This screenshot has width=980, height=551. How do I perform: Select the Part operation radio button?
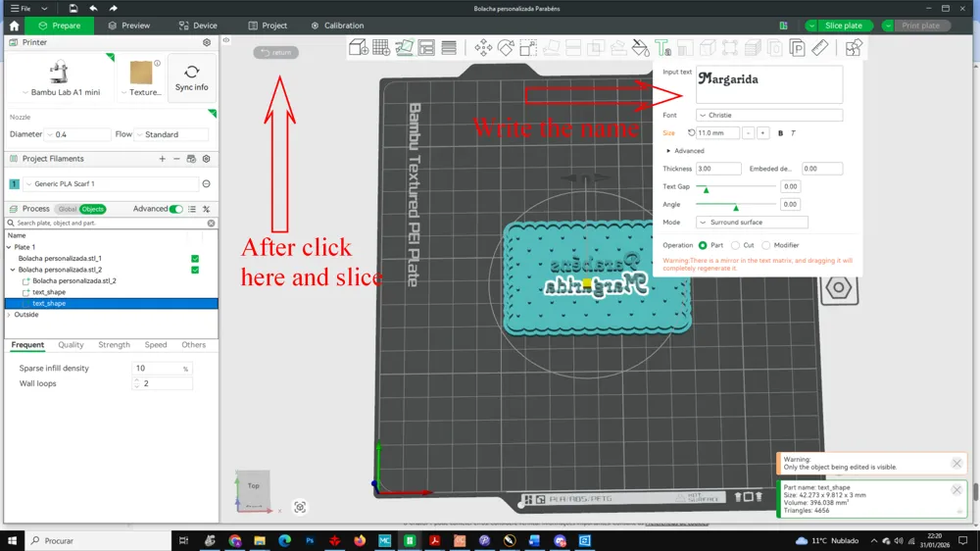[703, 245]
